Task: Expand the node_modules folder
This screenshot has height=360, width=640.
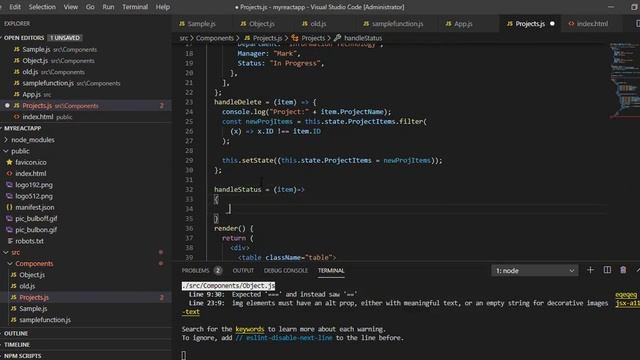Action: click(x=86, y=140)
